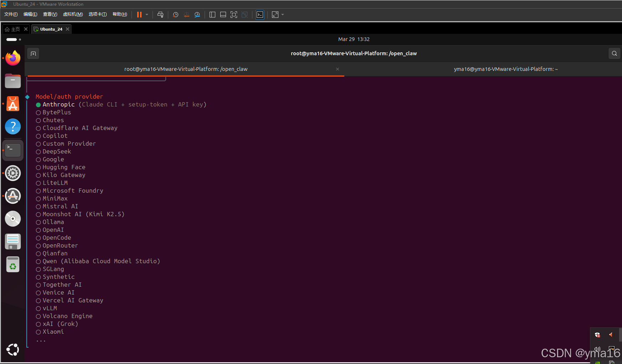Close the root /open_claw terminal tab

338,69
